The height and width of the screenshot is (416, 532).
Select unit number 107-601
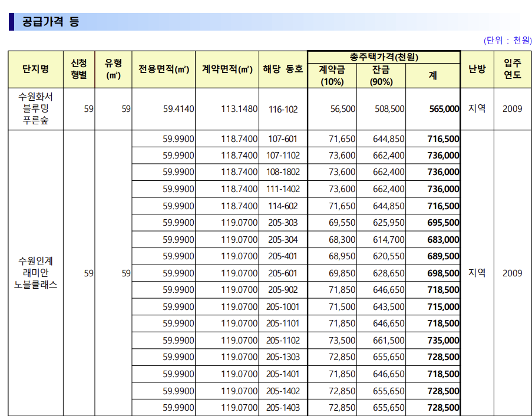tap(283, 139)
